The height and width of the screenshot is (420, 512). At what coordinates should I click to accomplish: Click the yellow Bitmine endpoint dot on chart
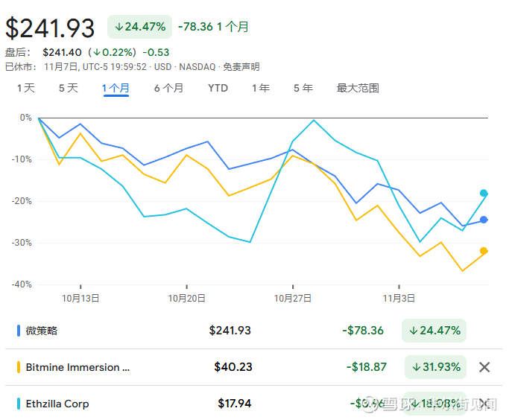484,251
